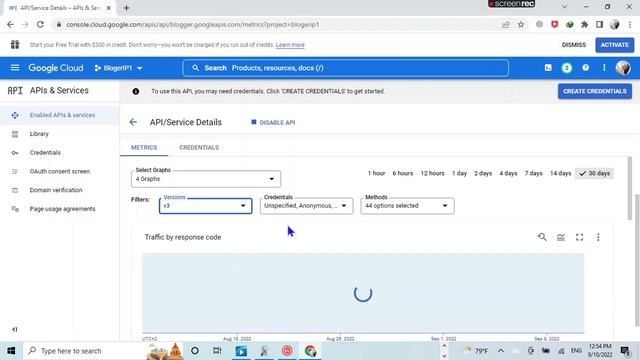640x360 pixels.
Task: Open more options on Traffic by response code
Action: (x=598, y=237)
